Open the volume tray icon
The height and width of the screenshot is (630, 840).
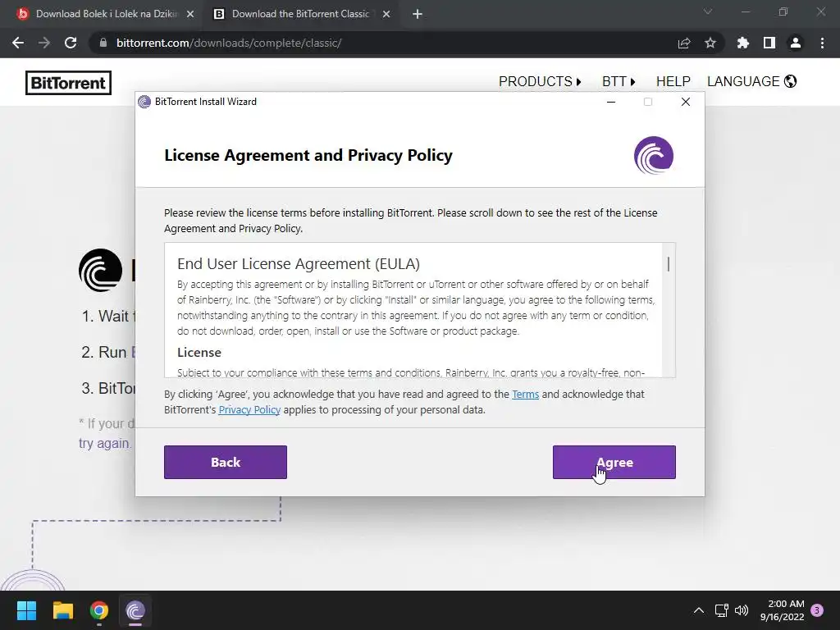pyautogui.click(x=742, y=610)
